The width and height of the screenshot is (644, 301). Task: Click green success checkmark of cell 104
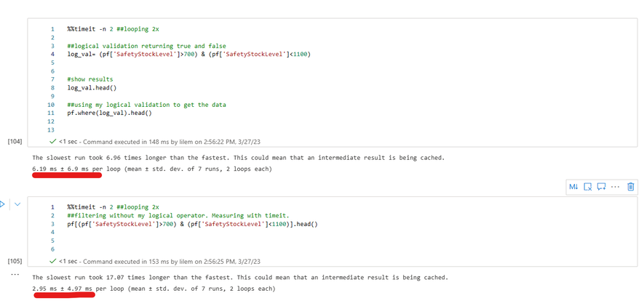pos(52,142)
